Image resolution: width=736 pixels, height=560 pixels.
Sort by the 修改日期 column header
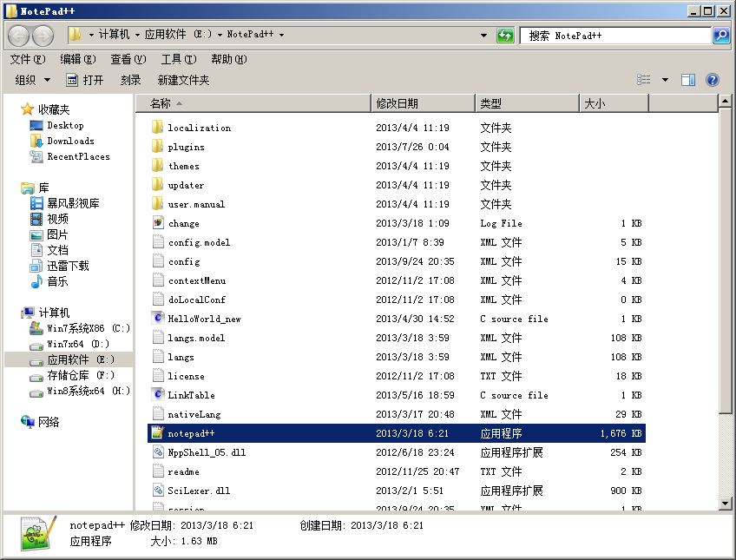coord(424,103)
